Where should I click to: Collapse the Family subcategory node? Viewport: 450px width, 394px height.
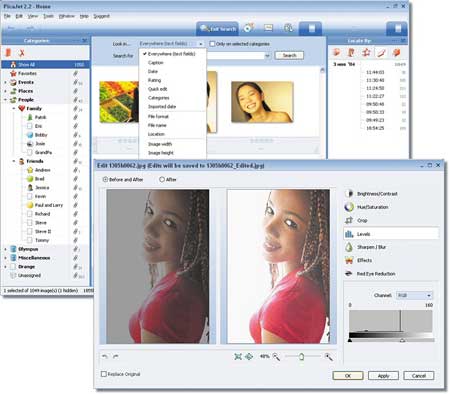point(14,108)
